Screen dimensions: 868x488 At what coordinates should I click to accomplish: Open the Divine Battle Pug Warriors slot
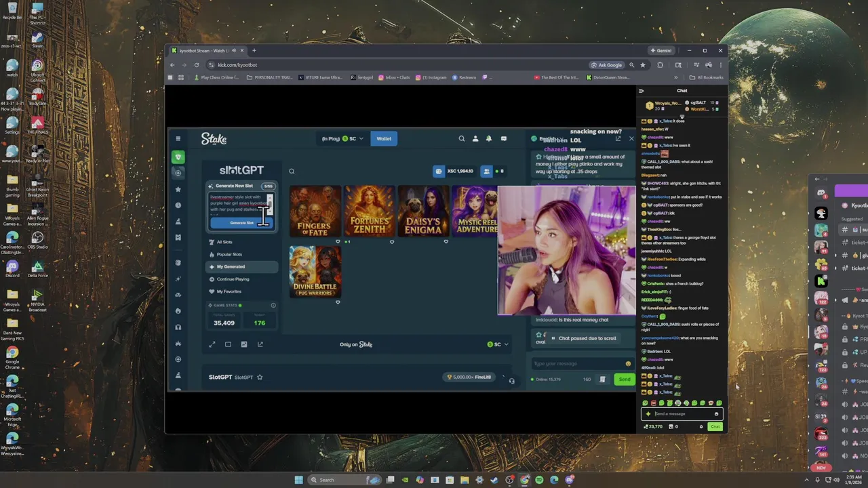coord(315,271)
